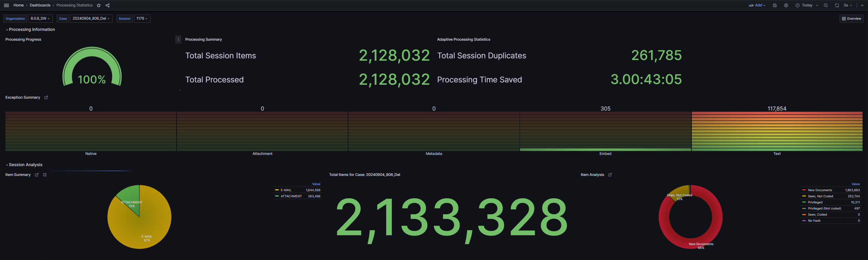
Task: Click E-MAIL yellow legend color swatch
Action: (x=277, y=190)
